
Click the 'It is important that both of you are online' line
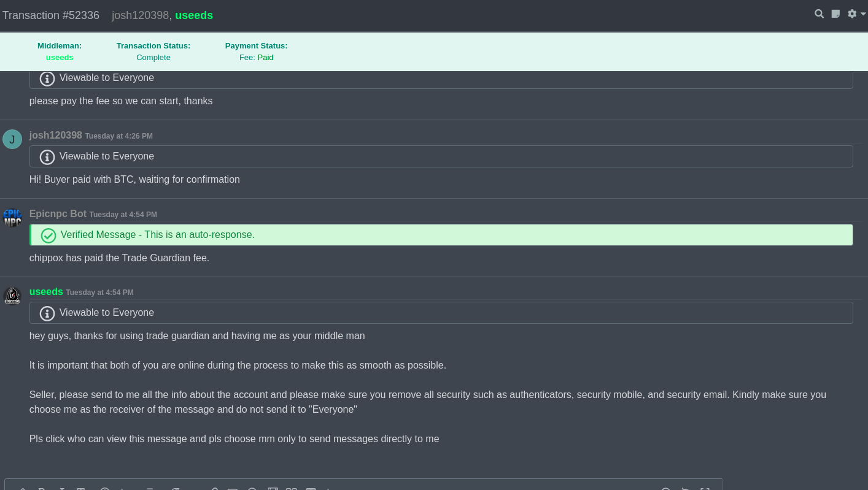(x=238, y=365)
